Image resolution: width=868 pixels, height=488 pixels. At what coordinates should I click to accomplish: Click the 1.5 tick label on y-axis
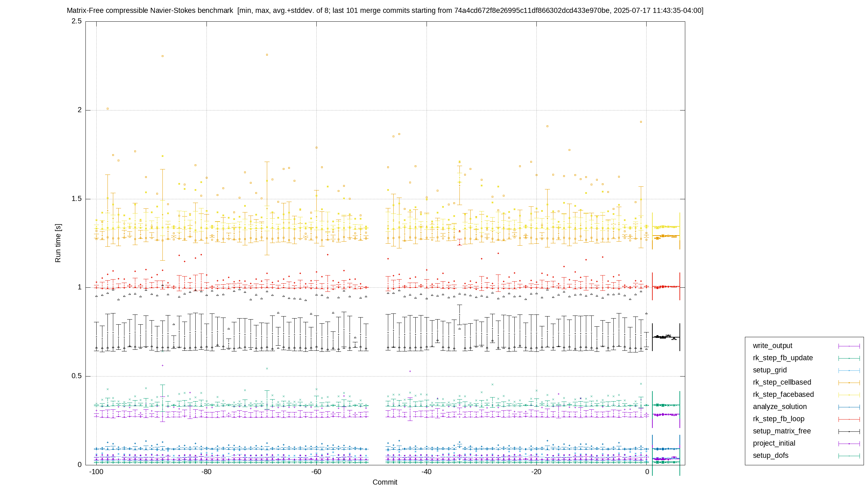coord(77,199)
